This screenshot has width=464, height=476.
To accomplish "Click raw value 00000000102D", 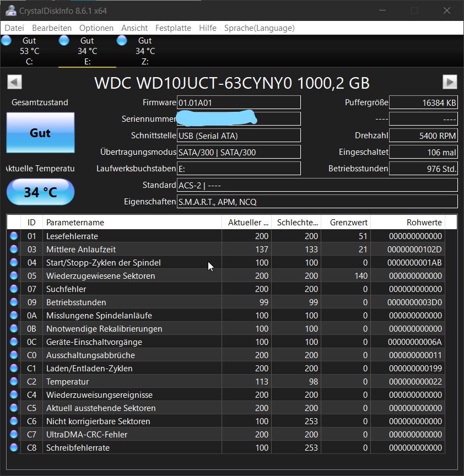I will click(x=414, y=249).
